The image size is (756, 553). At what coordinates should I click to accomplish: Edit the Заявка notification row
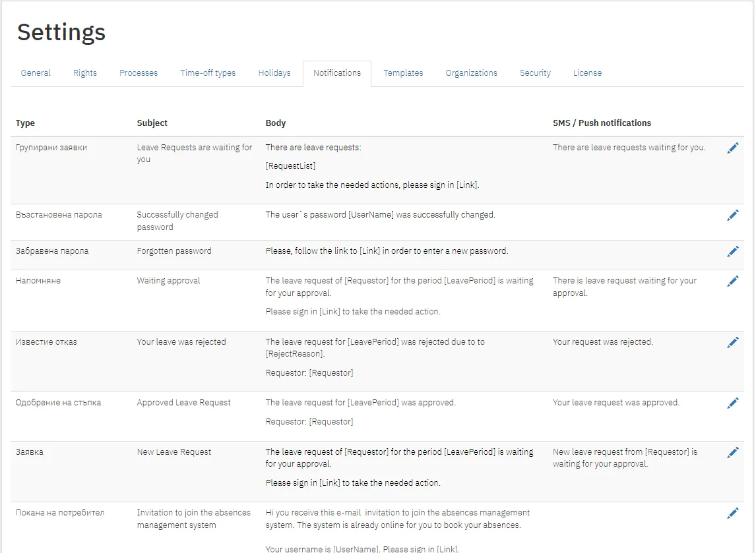(732, 452)
